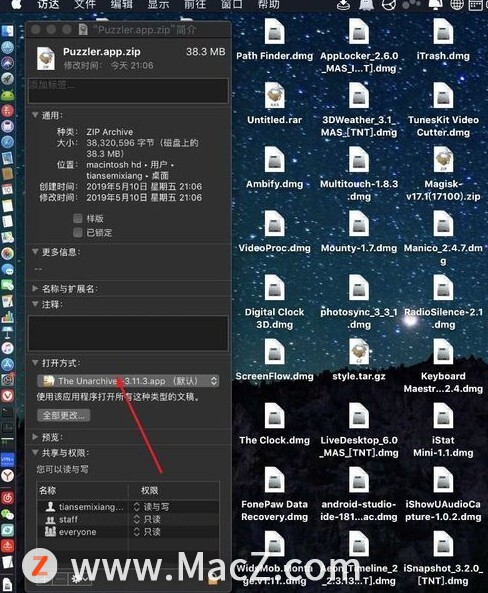Select iStat Mini-1.1.dmg file
This screenshot has width=488, height=593.
[x=443, y=416]
